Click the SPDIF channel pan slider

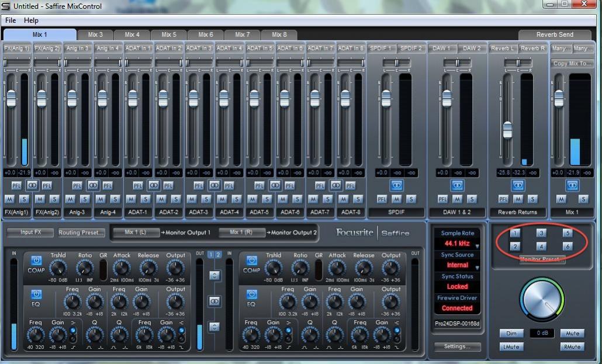pos(396,63)
